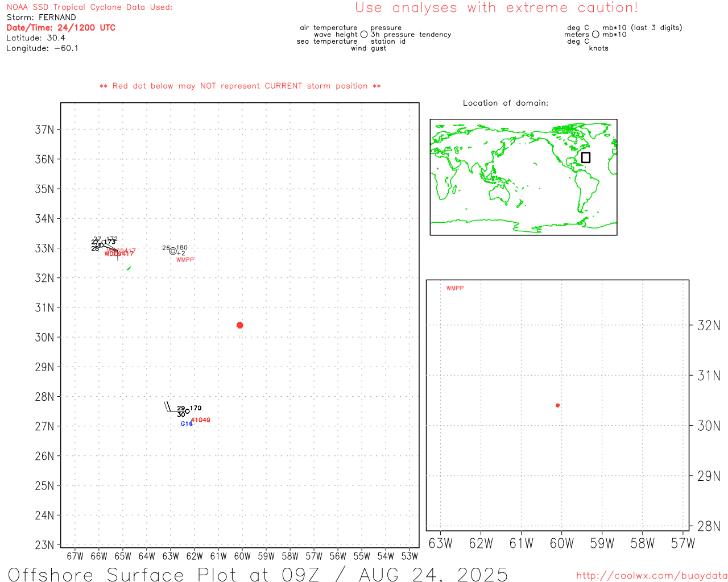Click the pressure value 180 at WMPP
This screenshot has width=728, height=582.
[182, 248]
